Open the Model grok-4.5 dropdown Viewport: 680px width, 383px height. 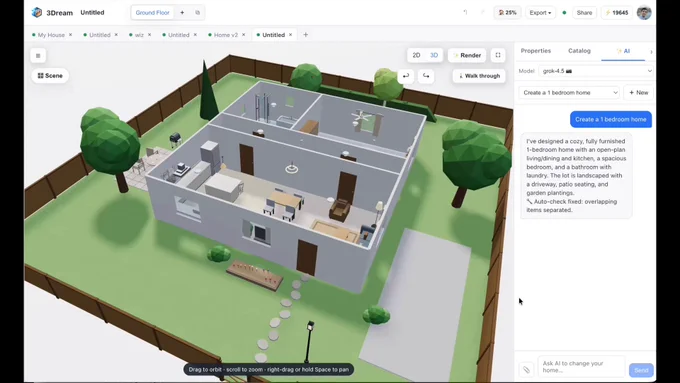pyautogui.click(x=596, y=71)
